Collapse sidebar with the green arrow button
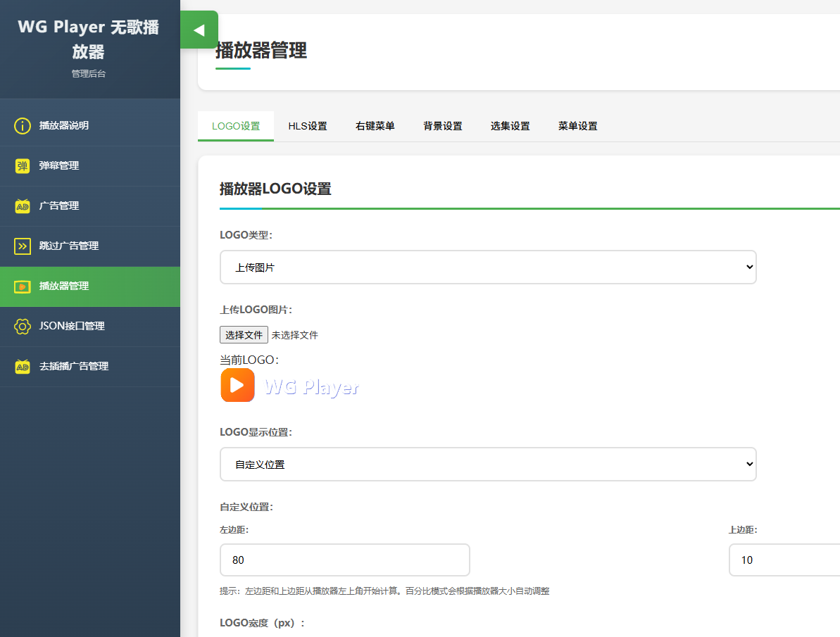 click(199, 30)
